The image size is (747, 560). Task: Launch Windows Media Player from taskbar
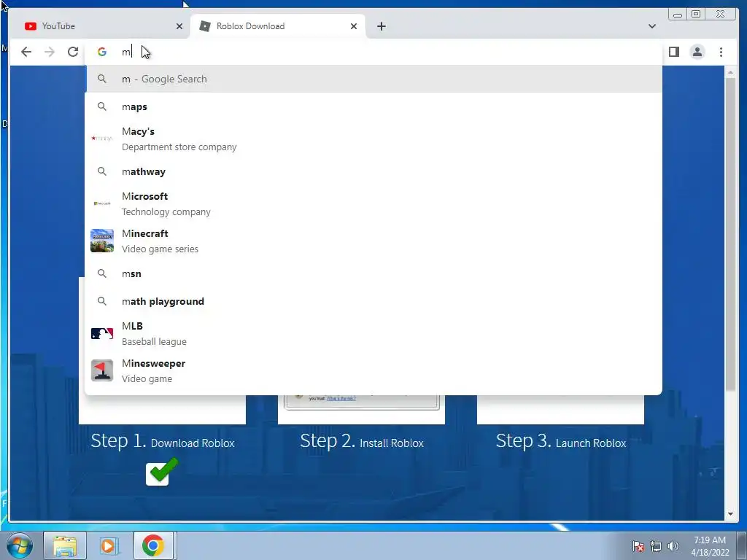pos(109,545)
